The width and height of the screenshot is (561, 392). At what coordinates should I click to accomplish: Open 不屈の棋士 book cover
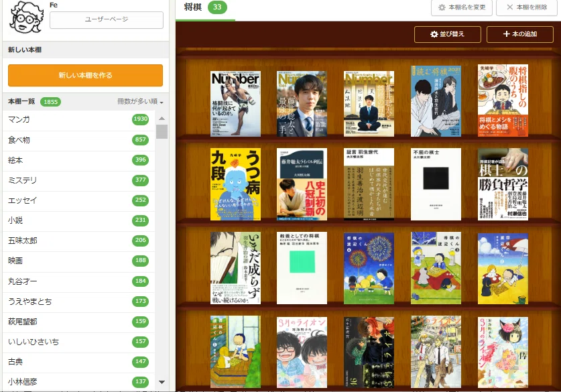pyautogui.click(x=436, y=184)
